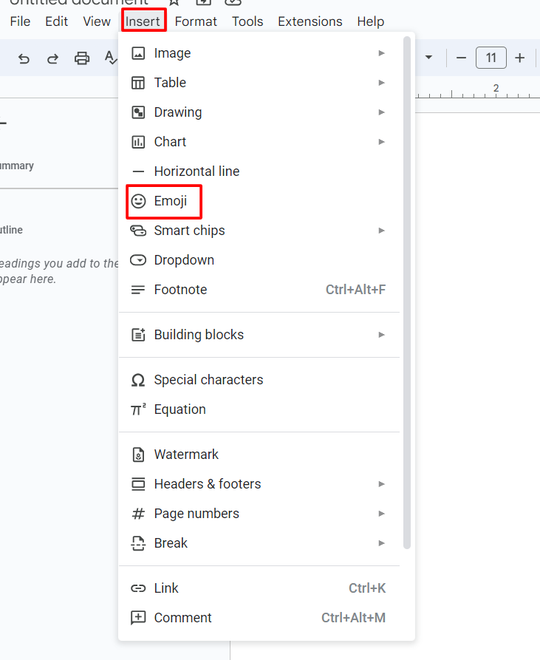Click the Print icon in toolbar
540x660 pixels.
(82, 58)
